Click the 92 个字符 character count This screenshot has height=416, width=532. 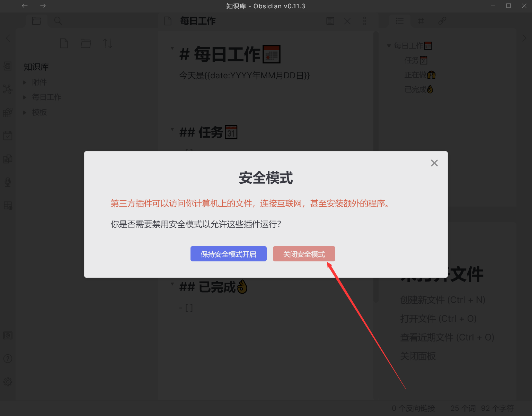(x=497, y=408)
